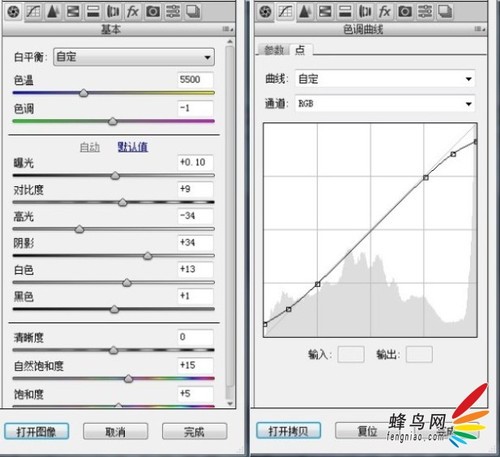Open Snapshots tab icon in left panel

[193, 12]
